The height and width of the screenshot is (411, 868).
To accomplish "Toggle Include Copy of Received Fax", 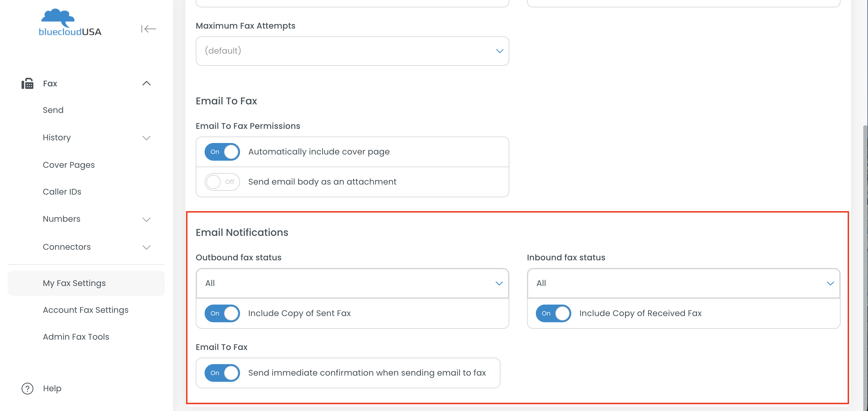I will pyautogui.click(x=553, y=313).
